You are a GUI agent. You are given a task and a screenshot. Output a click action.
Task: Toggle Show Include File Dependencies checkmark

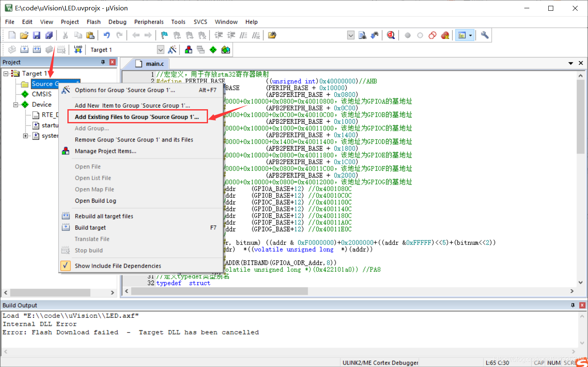(65, 266)
